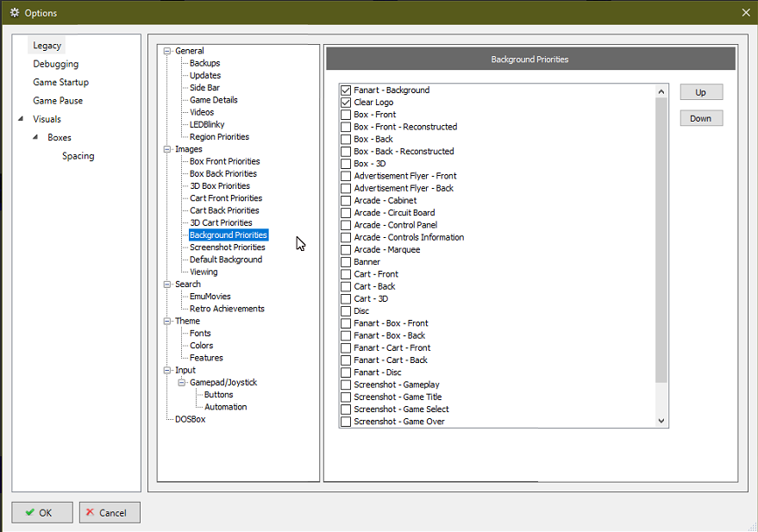Screen dimensions: 758x532
Task: Open Fonts theme settings
Action: [200, 334]
